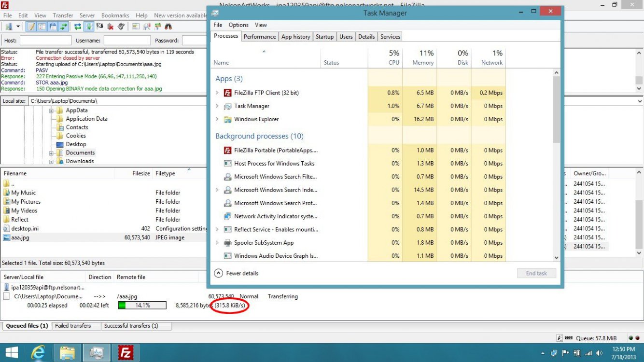Launch Internet Explorer from the taskbar
Viewport: 644px width, 362px height.
pyautogui.click(x=39, y=353)
